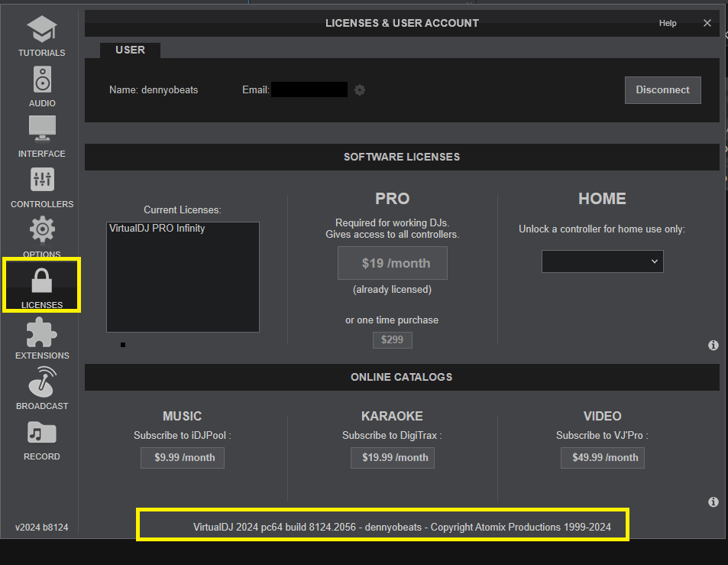Open the Audio settings speaker icon
Image resolution: width=728 pixels, height=565 pixels.
42,79
